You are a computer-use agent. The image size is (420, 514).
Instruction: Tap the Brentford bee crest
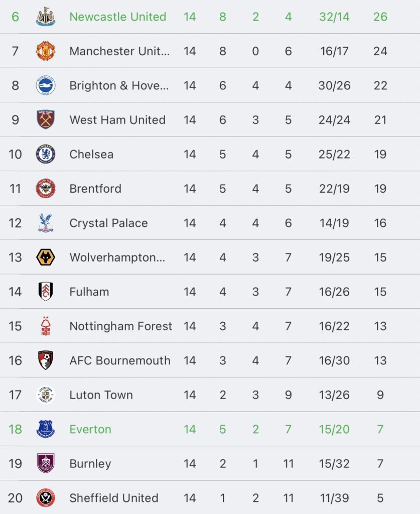(46, 189)
